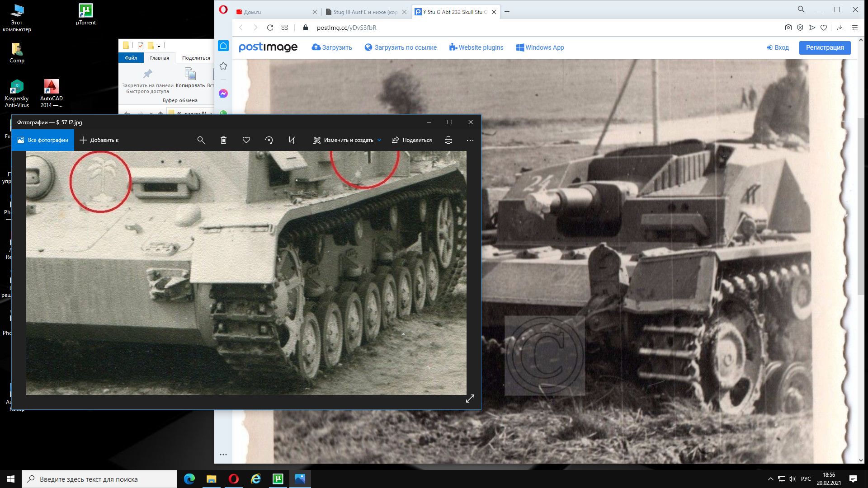Viewport: 868px width, 488px height.
Task: Open Opera bookmarks star in sidebar
Action: (223, 66)
